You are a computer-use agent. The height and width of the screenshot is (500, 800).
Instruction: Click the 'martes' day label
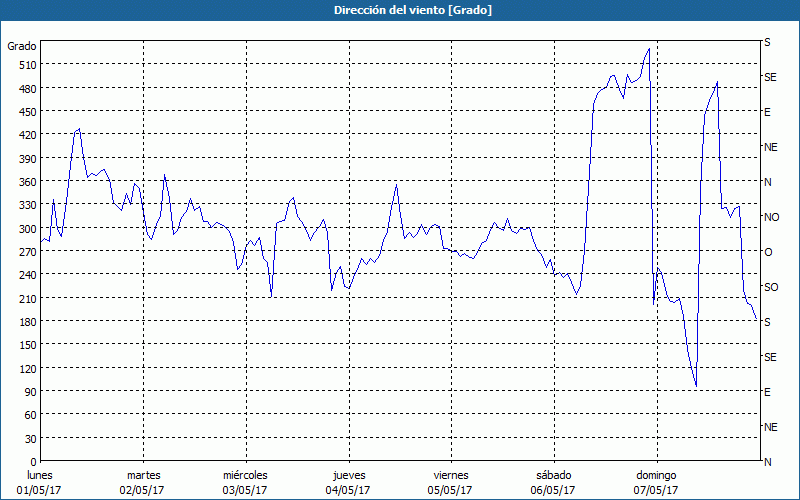pos(143,475)
